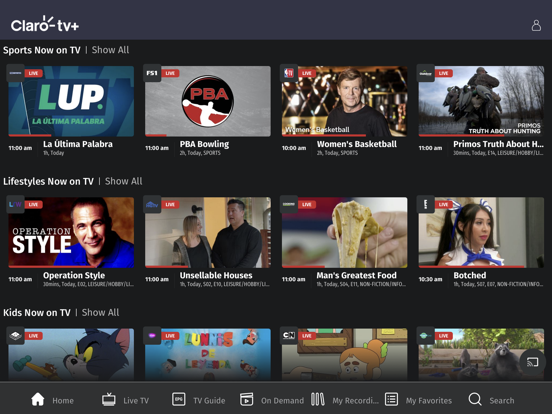The width and height of the screenshot is (552, 414).
Task: Click the Botched title text
Action: tap(470, 275)
